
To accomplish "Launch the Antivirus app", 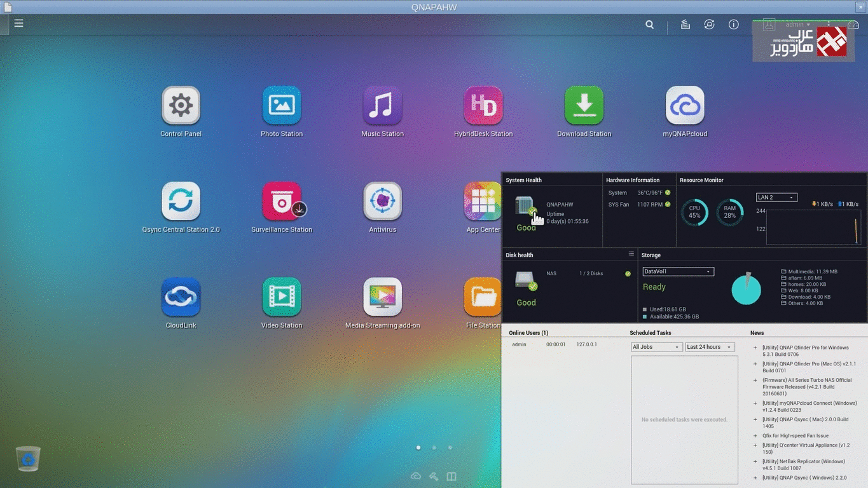I will coord(382,201).
